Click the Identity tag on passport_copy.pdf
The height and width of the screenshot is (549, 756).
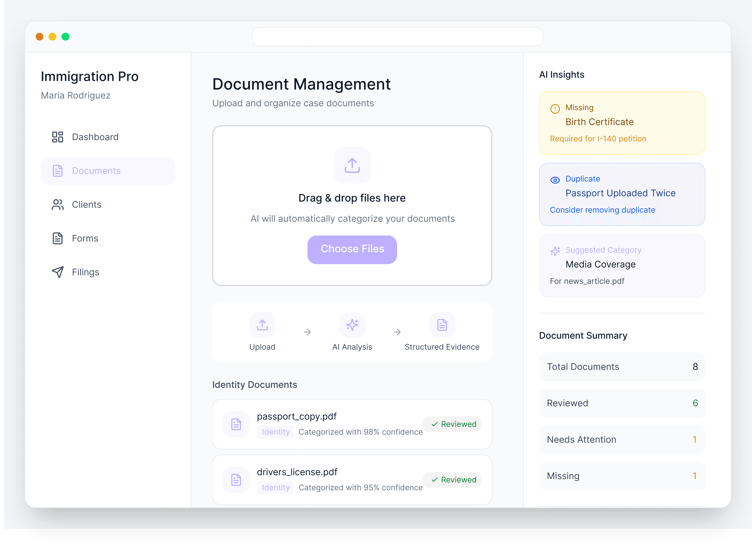pos(275,432)
